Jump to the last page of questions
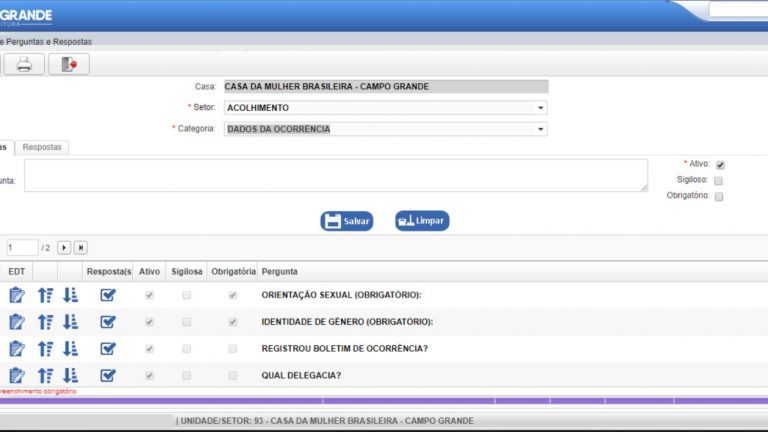Screen dimensions: 768x432 click(80, 247)
